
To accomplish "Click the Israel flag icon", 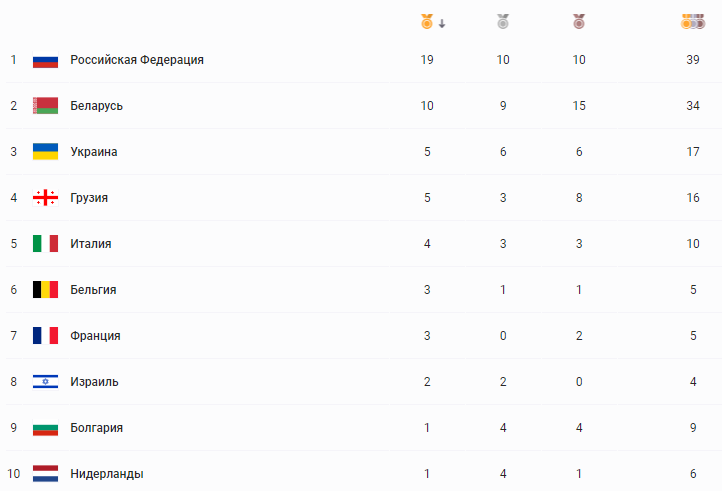I will point(45,382).
